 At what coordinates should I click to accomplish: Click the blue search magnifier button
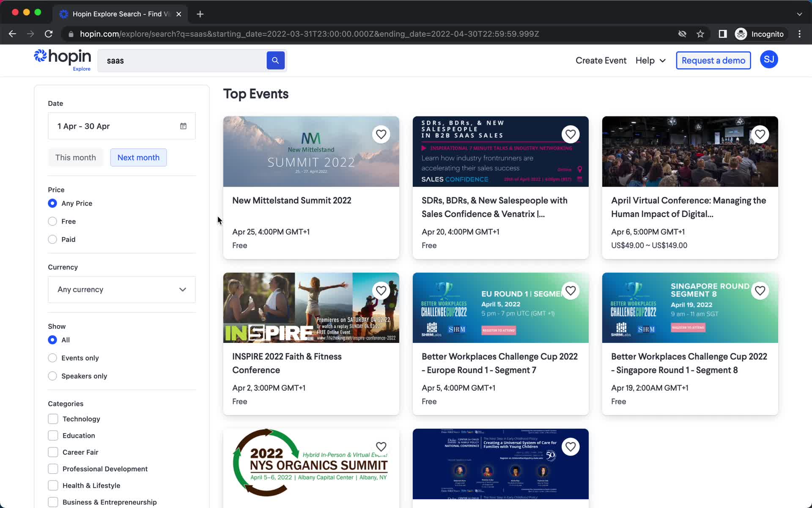275,61
